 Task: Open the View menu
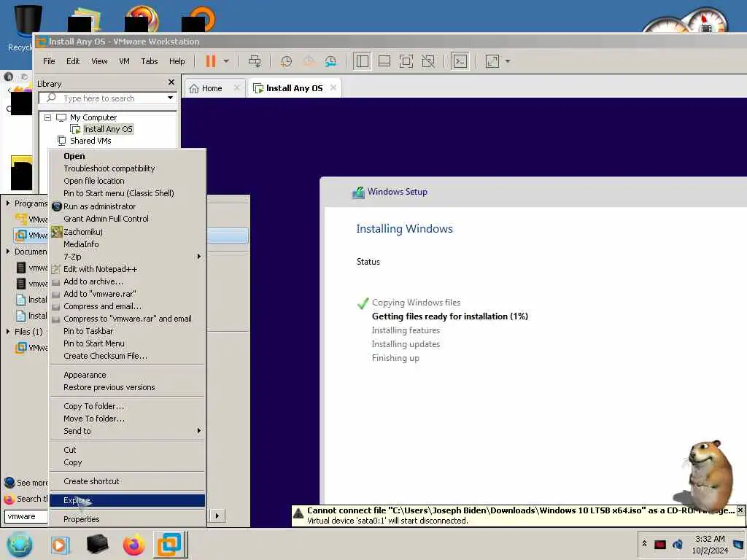click(x=99, y=61)
